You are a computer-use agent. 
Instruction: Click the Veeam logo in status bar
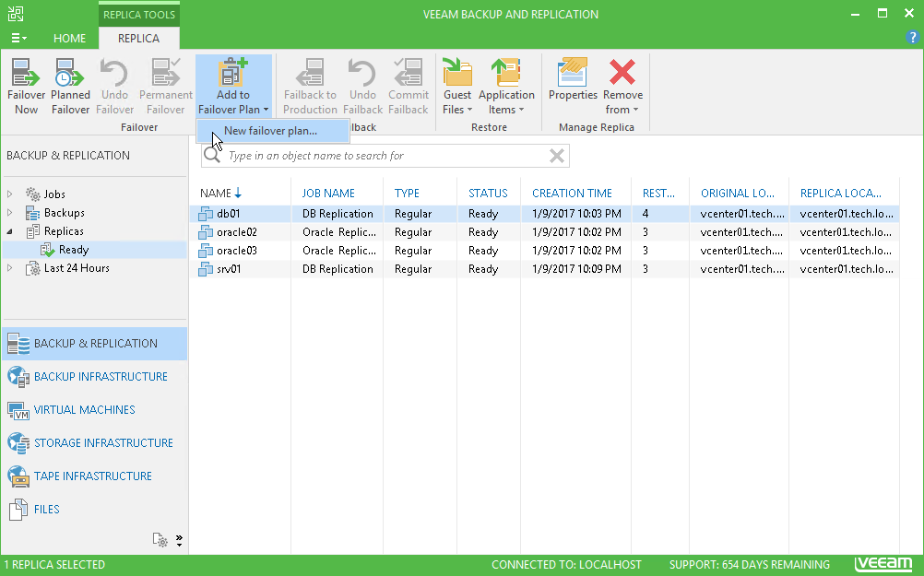tap(883, 564)
